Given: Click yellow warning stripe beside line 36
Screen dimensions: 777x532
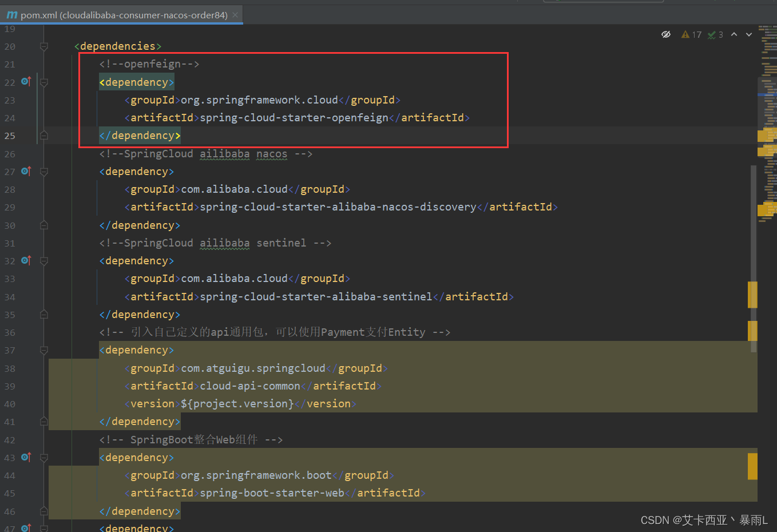Looking at the screenshot, I should point(752,331).
